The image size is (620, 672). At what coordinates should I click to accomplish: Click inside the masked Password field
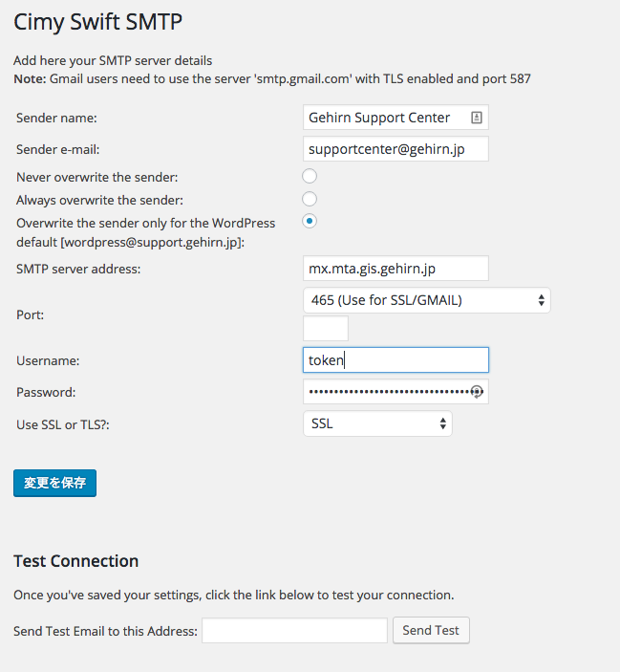point(386,392)
